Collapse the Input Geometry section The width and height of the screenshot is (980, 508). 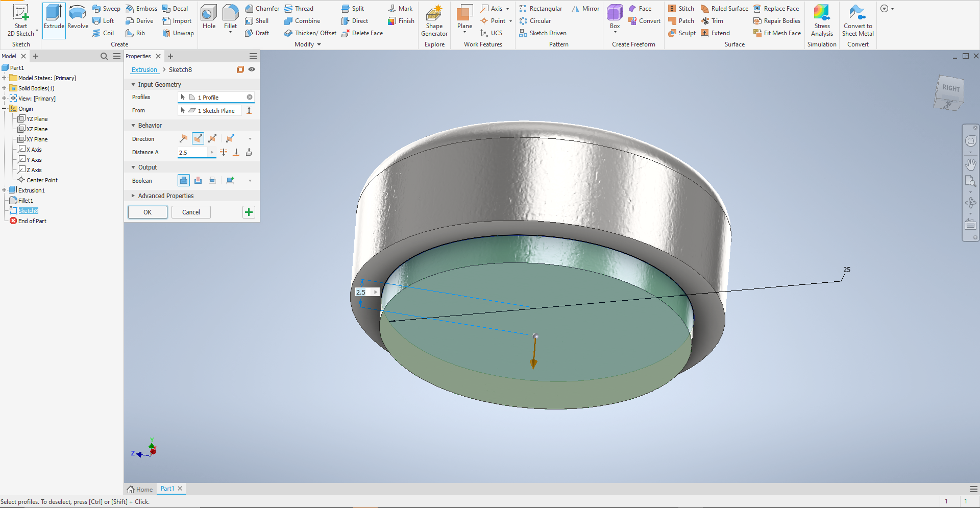[133, 85]
